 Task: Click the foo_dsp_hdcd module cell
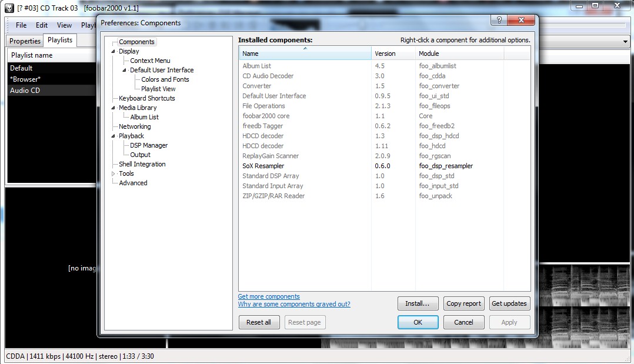coord(439,136)
